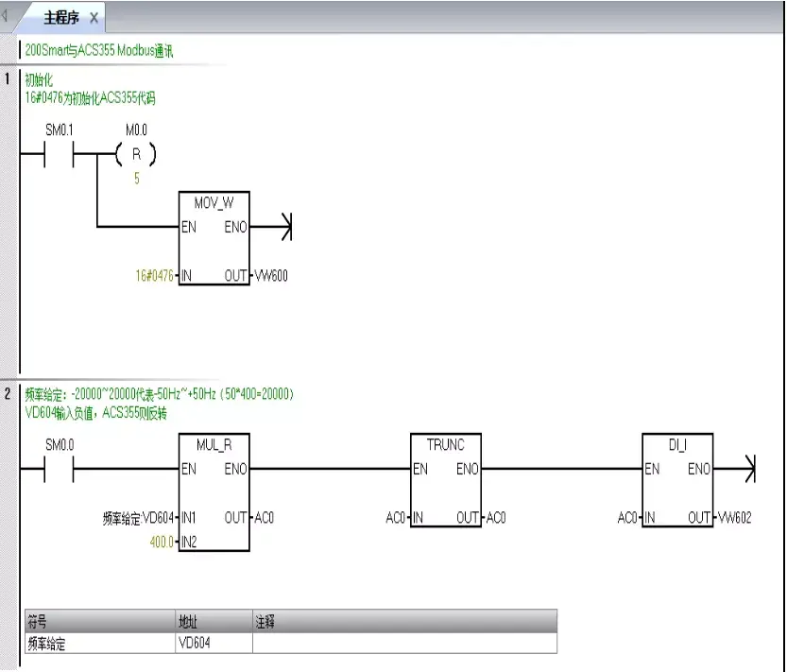Select the network 1 number label
The width and height of the screenshot is (787, 672).
click(x=8, y=80)
